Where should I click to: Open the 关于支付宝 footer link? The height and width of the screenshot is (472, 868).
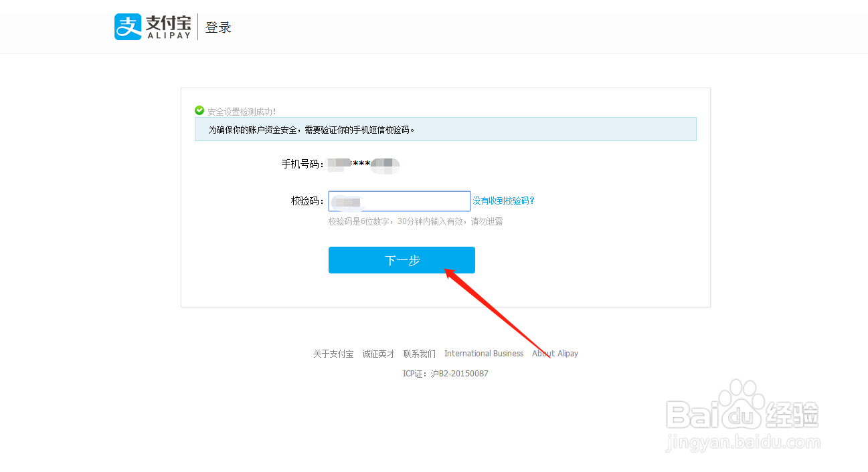(x=333, y=354)
